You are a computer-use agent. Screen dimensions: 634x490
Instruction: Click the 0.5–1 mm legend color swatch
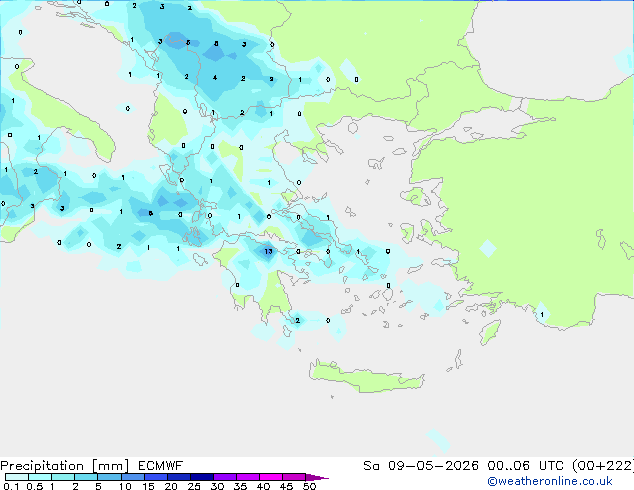coord(40,477)
